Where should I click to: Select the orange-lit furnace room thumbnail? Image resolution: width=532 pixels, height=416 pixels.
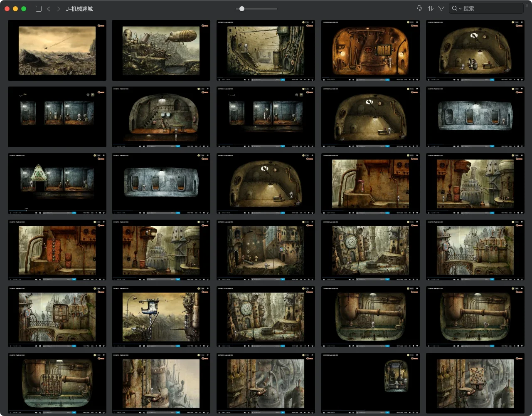[x=370, y=50]
